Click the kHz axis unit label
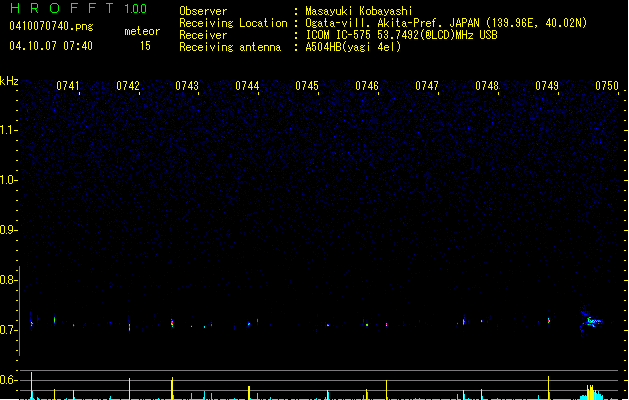 [x=9, y=81]
